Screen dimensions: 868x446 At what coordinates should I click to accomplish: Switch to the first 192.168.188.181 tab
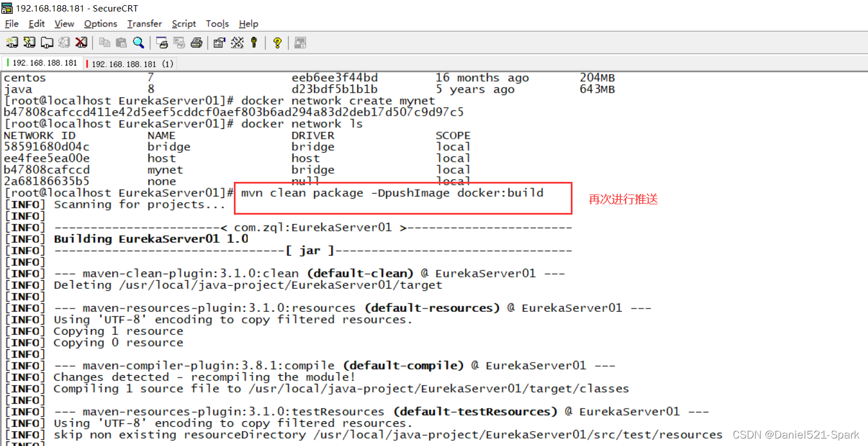tap(42, 63)
